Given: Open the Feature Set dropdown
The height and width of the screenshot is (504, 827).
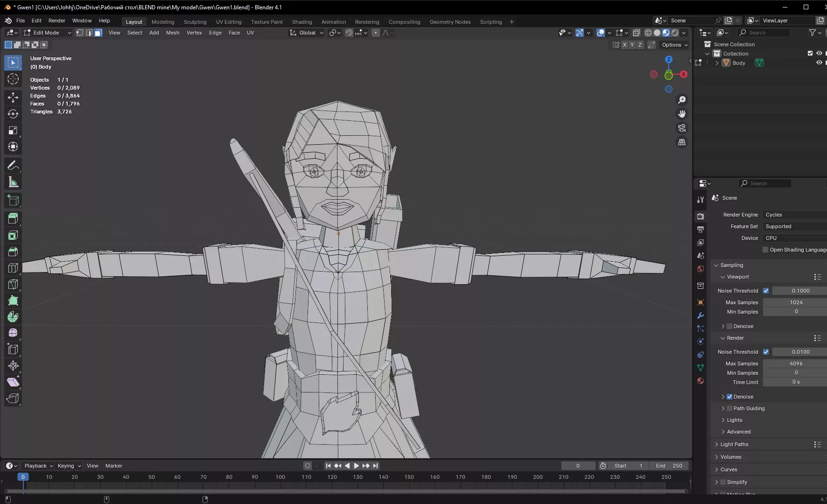Looking at the screenshot, I should [x=795, y=226].
